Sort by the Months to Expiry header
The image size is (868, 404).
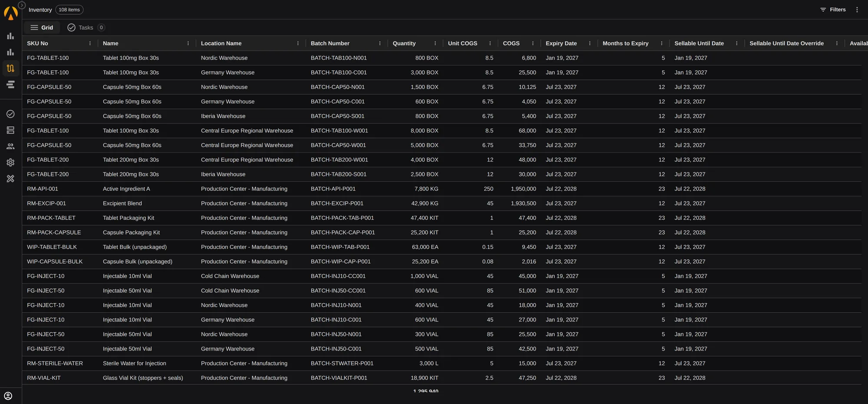point(625,43)
